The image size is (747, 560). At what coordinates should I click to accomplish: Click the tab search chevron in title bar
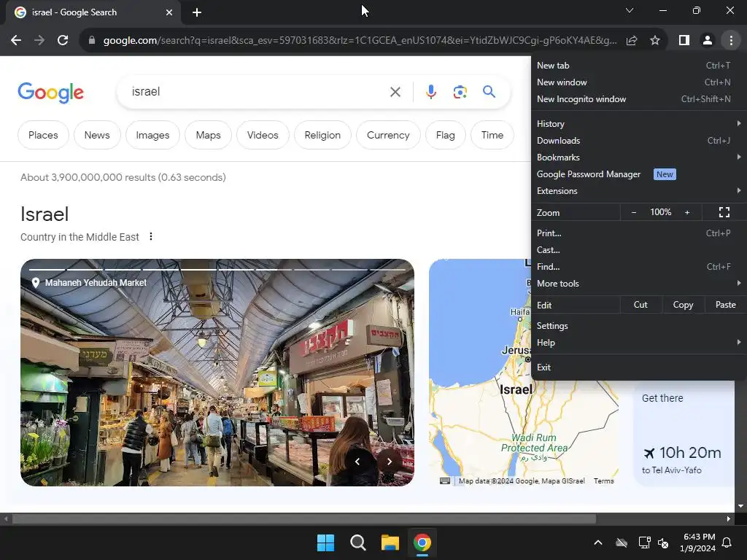tap(630, 10)
